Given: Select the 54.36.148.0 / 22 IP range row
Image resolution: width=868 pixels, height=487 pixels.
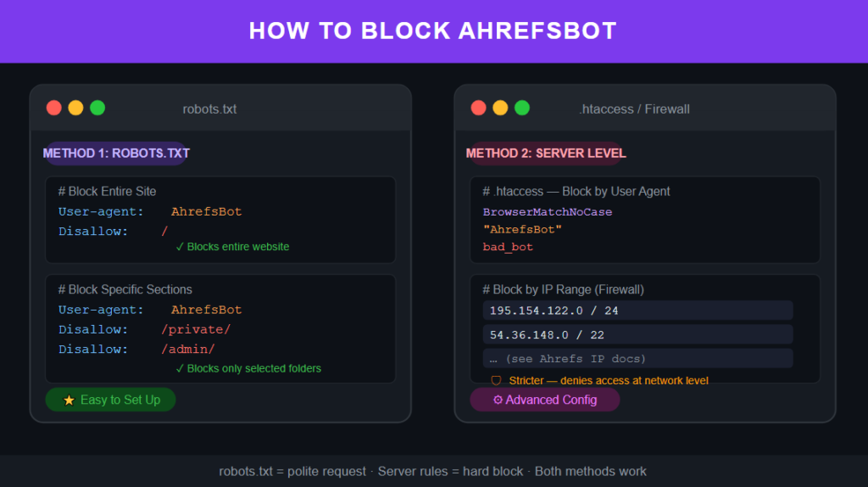Looking at the screenshot, I should (x=637, y=334).
